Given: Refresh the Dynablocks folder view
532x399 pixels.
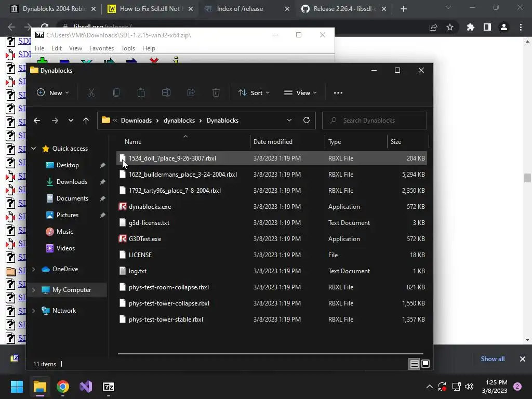Looking at the screenshot, I should (x=307, y=120).
